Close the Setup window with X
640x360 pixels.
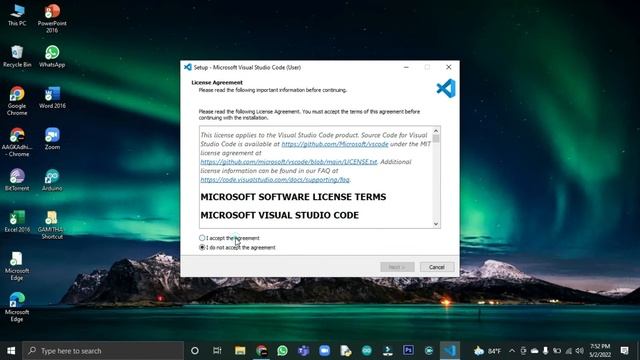click(449, 67)
